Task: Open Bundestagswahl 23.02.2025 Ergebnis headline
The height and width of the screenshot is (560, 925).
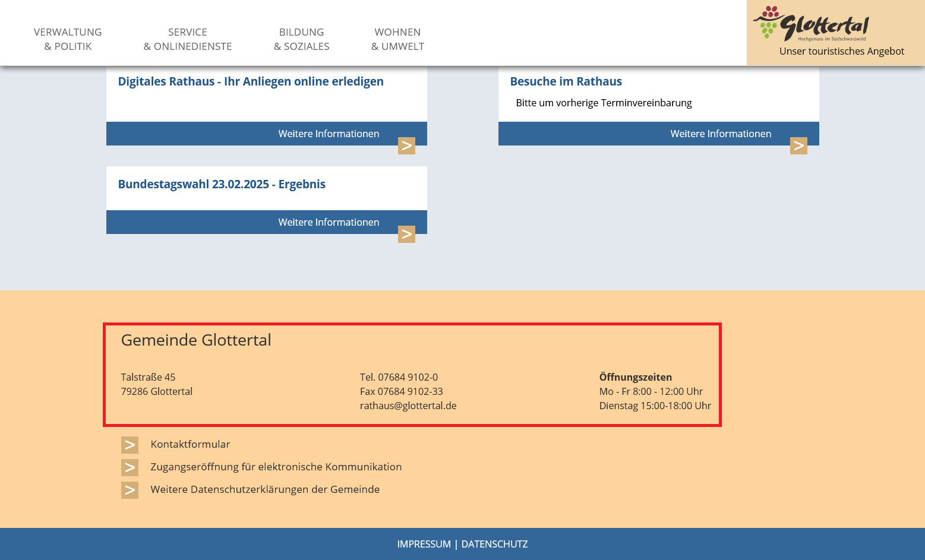Action: (x=222, y=184)
